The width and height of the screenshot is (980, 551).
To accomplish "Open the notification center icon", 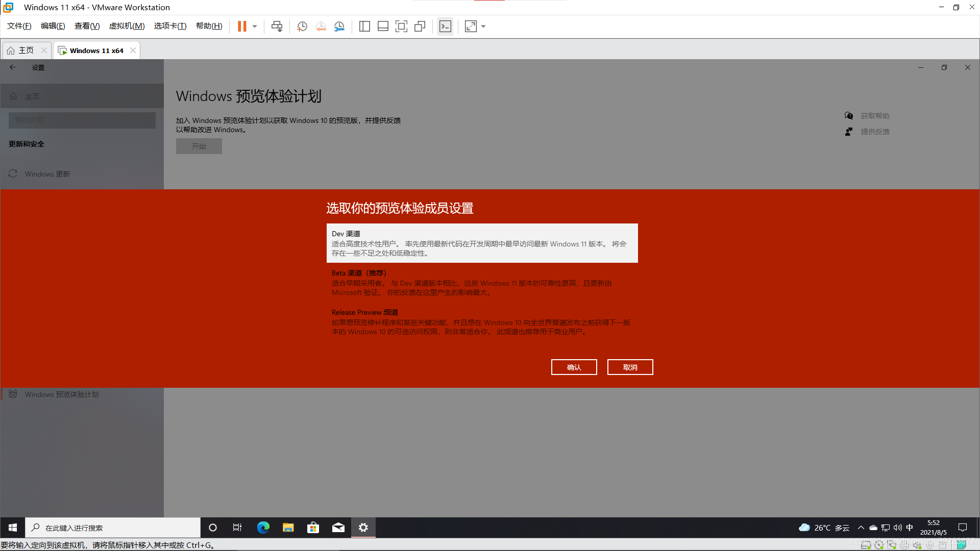I will click(963, 528).
